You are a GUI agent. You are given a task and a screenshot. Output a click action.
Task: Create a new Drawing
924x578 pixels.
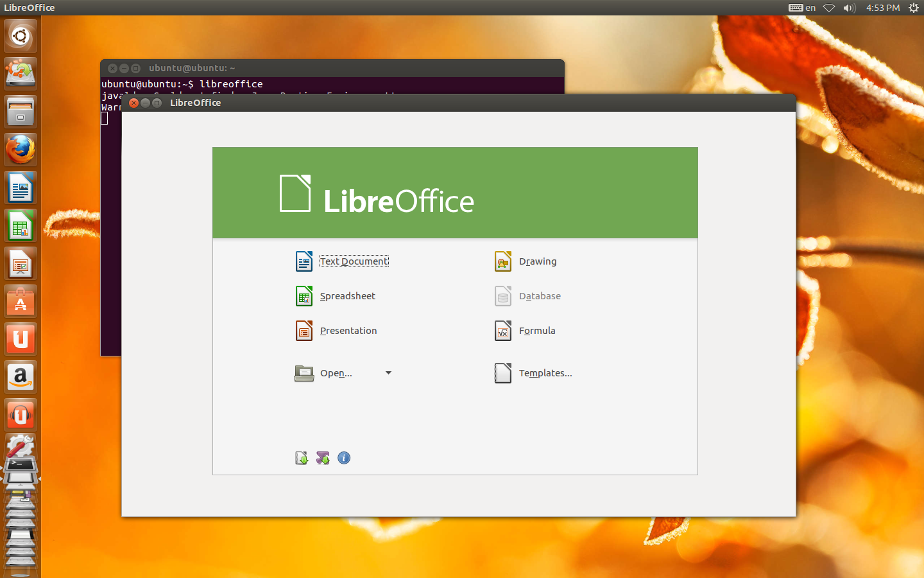(x=526, y=261)
